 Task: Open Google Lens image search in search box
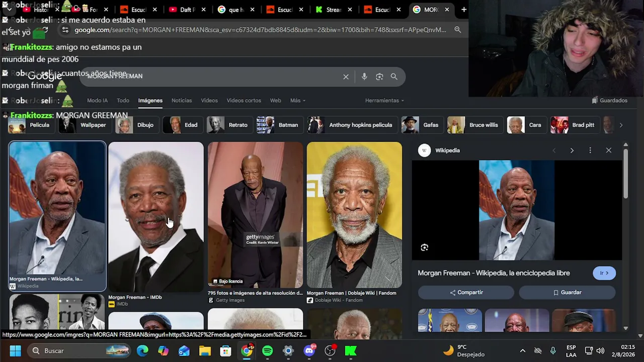pyautogui.click(x=379, y=76)
